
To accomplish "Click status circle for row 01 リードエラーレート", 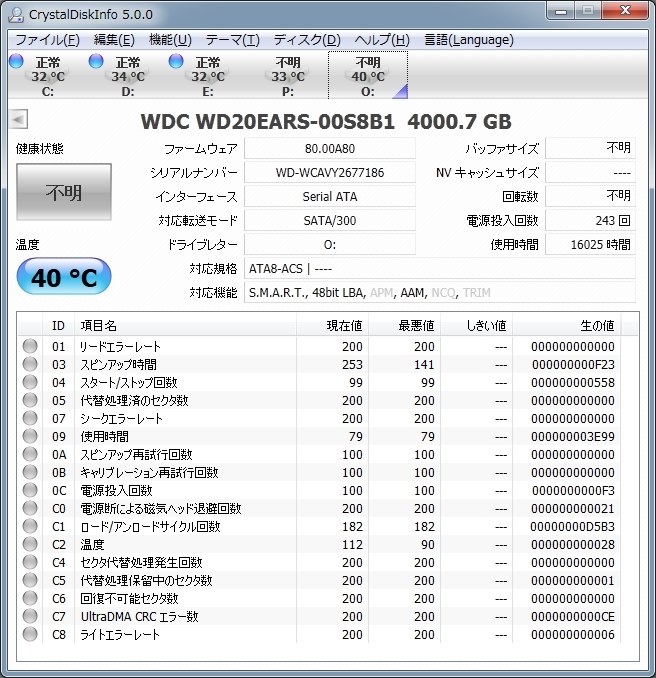I will [x=30, y=346].
